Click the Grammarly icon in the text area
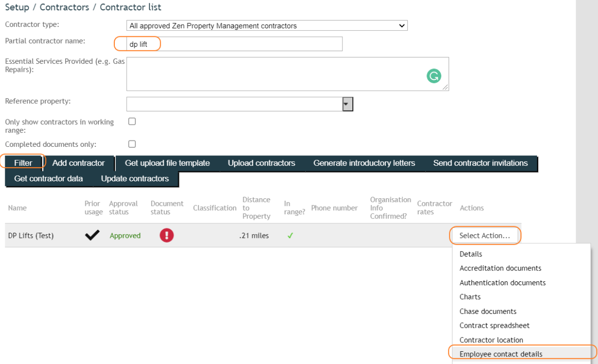Screen dimensions: 598x364 pyautogui.click(x=434, y=76)
